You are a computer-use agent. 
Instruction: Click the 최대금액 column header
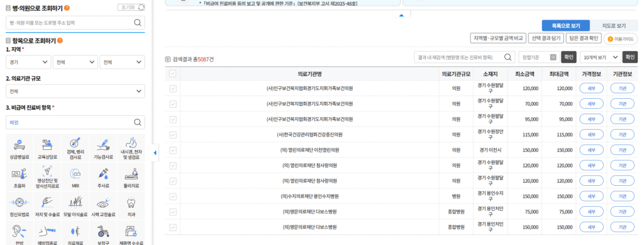click(558, 74)
